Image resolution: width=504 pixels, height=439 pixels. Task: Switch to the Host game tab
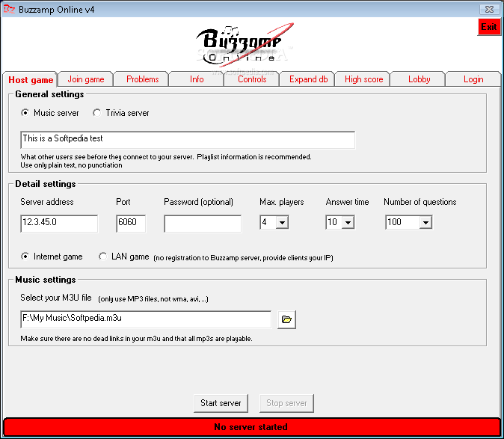tap(31, 80)
